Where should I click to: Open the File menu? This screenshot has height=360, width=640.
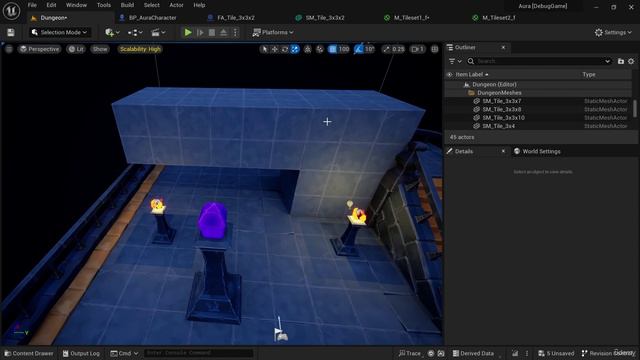coord(32,5)
